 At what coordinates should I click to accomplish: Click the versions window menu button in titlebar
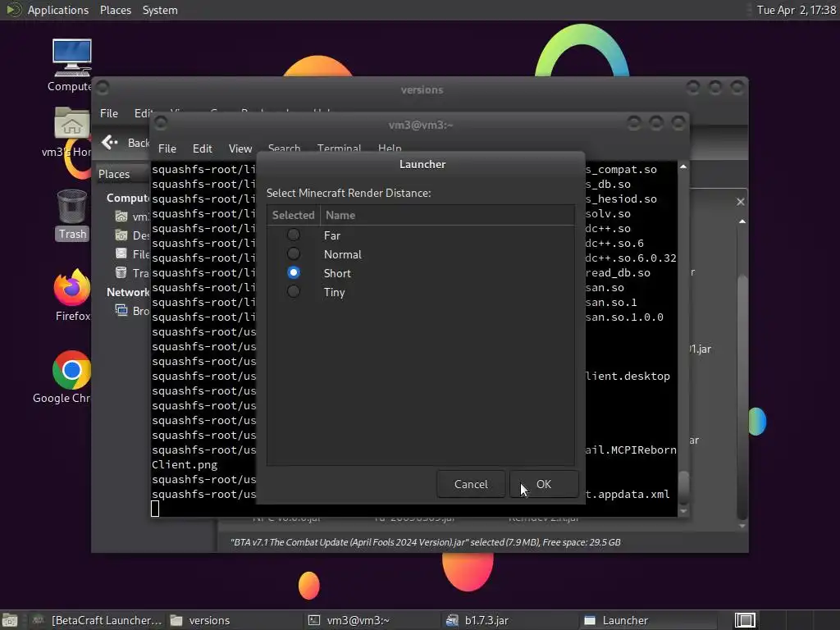[103, 87]
